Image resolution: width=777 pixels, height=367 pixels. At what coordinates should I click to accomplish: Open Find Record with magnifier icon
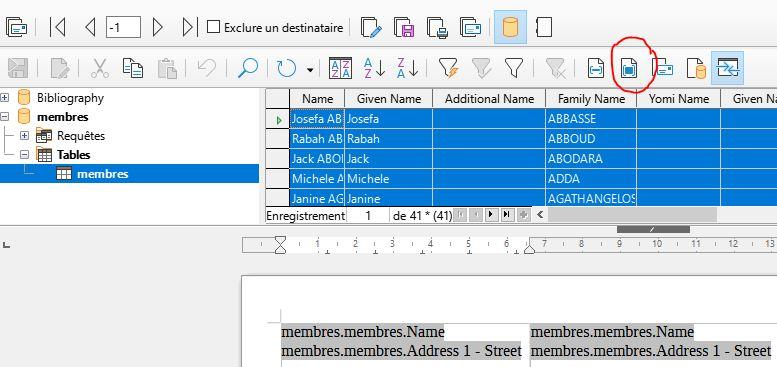pyautogui.click(x=248, y=68)
